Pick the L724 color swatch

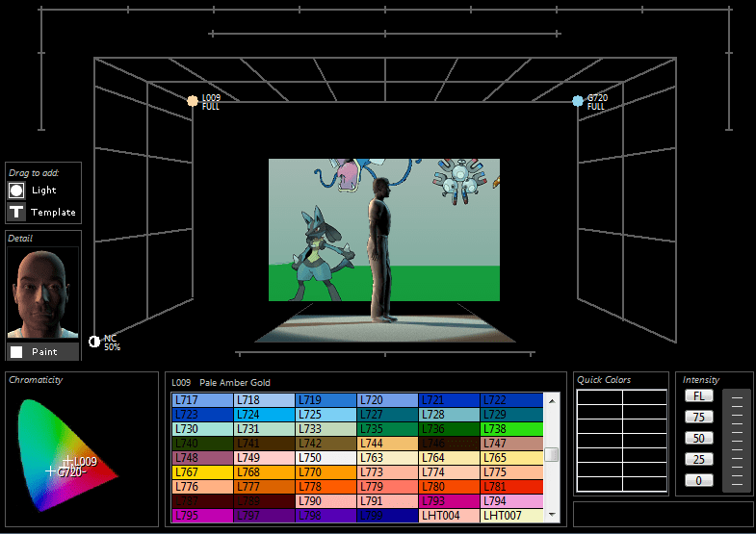click(264, 414)
